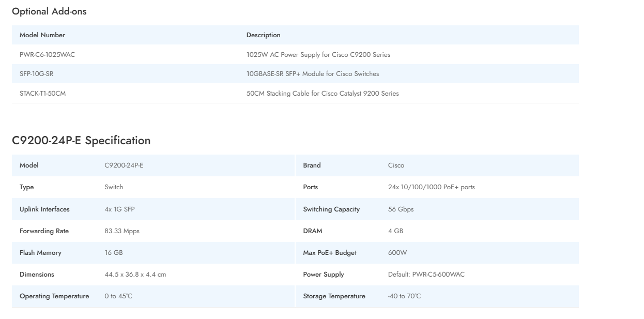Click "24x 10/100/1000 PoE+ ports" value

pyautogui.click(x=432, y=187)
